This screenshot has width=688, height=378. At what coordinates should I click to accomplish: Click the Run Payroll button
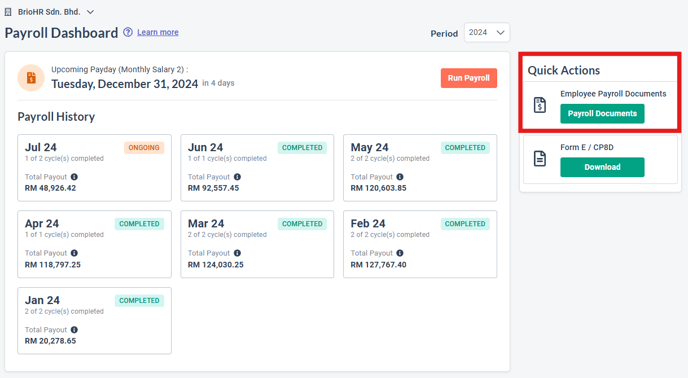[x=469, y=78]
